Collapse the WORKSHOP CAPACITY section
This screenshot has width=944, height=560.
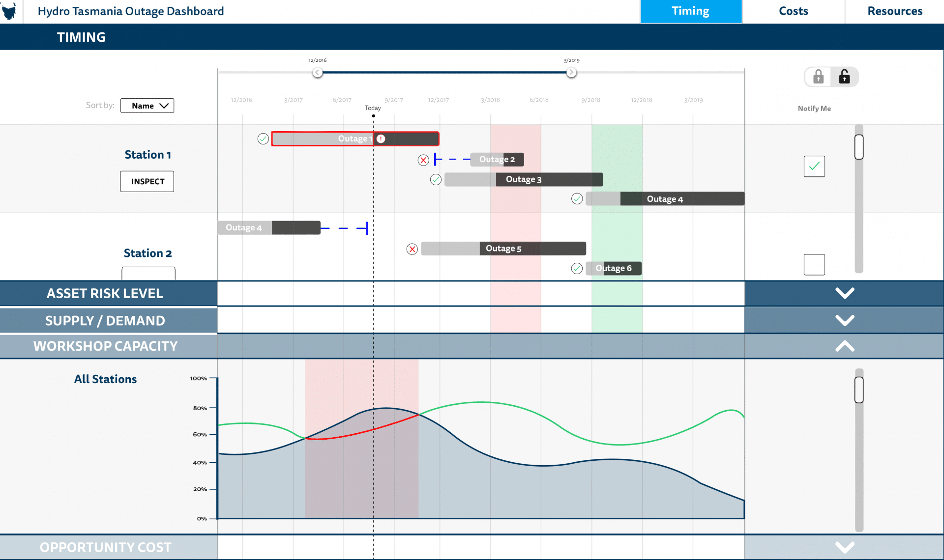pos(845,346)
